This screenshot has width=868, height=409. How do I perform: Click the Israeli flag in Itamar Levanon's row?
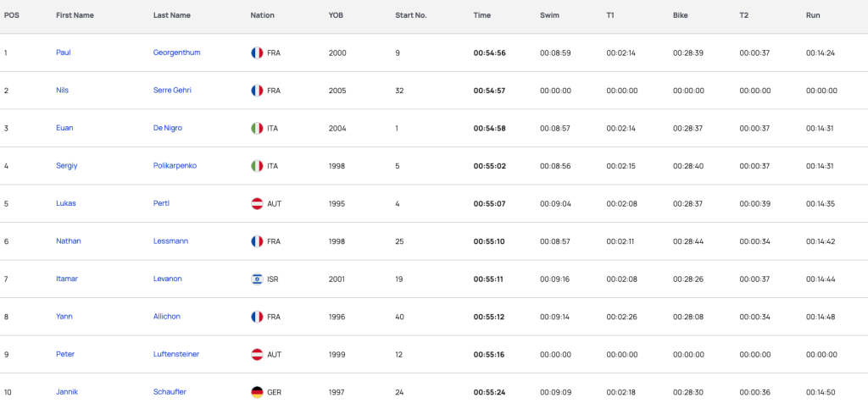pyautogui.click(x=257, y=279)
